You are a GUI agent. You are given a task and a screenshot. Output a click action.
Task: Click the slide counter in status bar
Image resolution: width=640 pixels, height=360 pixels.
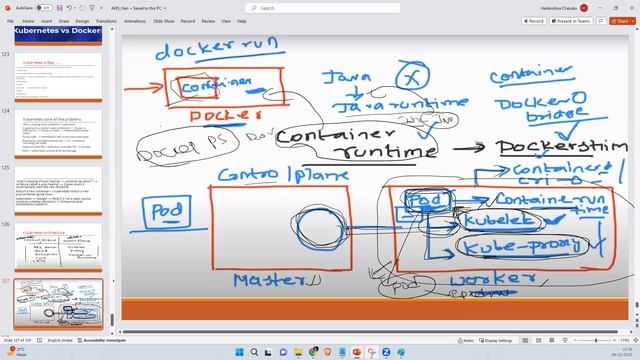coord(17,340)
